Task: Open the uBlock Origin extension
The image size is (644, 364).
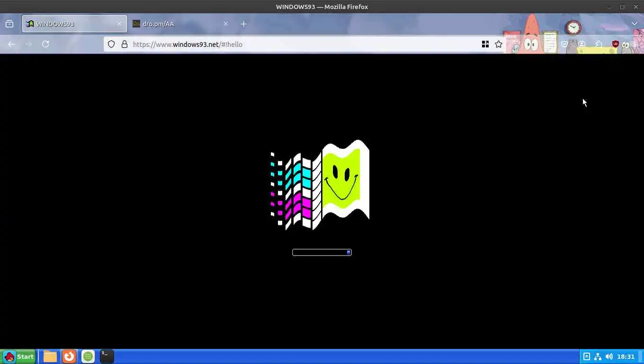Action: 616,44
